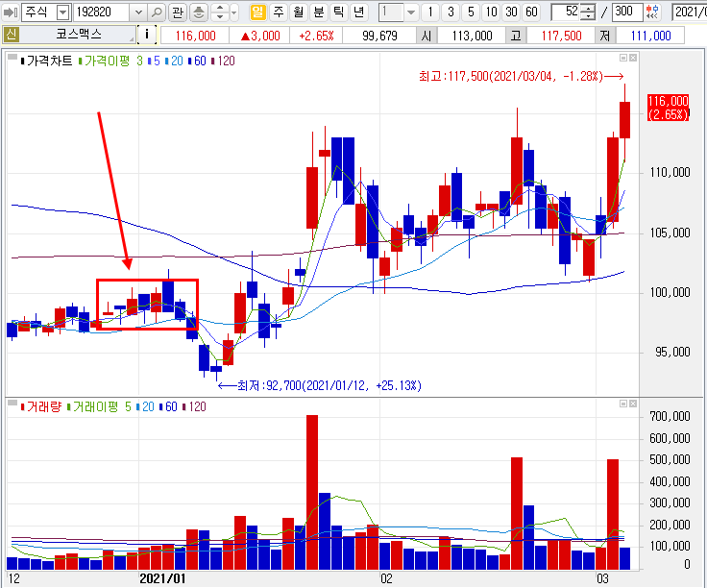The width and height of the screenshot is (707, 588).
Task: Choose the 10 interval preset button
Action: [491, 12]
